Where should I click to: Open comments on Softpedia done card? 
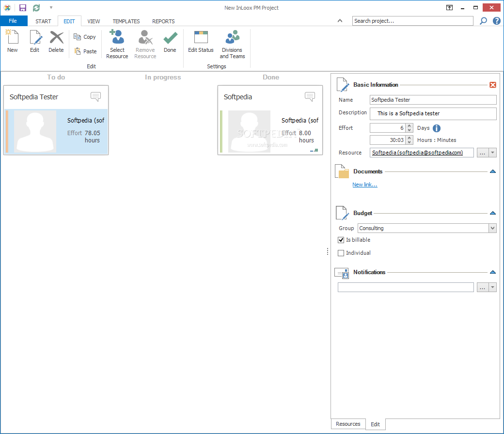(x=310, y=96)
